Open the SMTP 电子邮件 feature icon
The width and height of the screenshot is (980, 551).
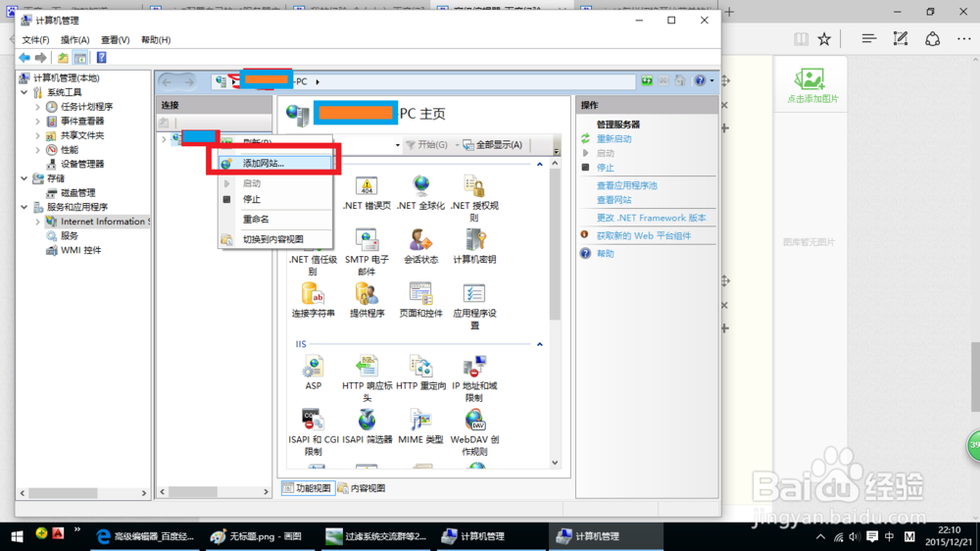367,252
